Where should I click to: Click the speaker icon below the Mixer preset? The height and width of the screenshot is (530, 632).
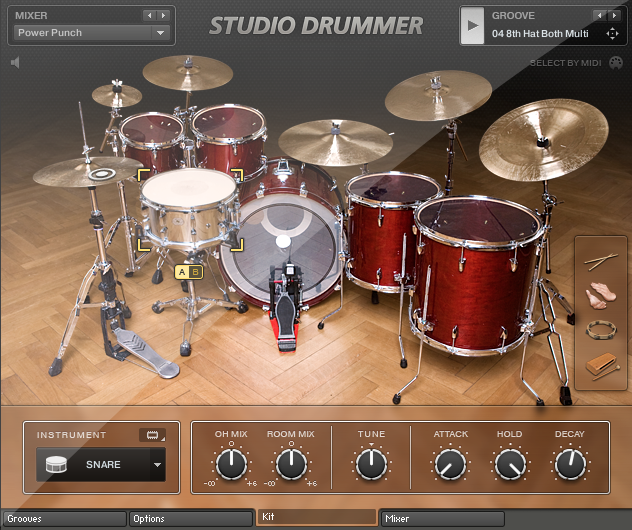click(x=16, y=63)
